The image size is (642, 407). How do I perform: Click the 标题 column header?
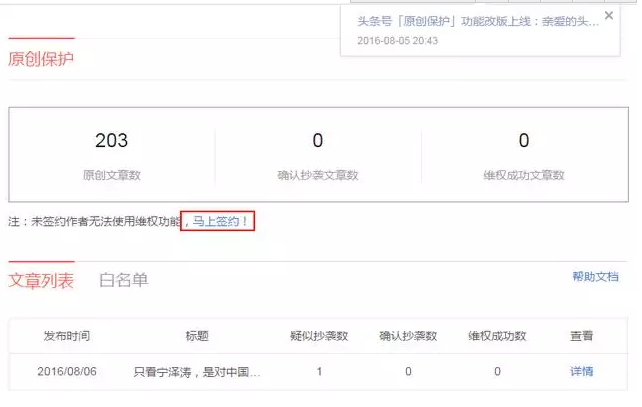(197, 336)
